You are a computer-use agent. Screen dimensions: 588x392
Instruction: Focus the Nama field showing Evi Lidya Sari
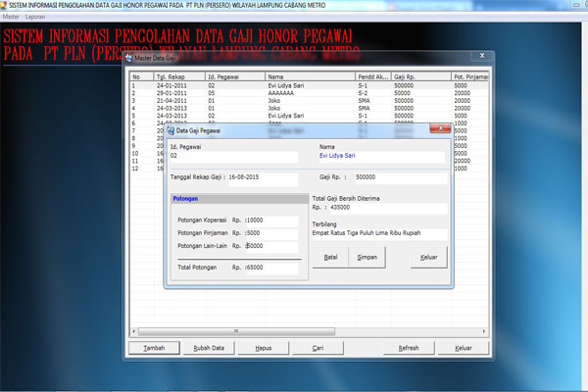pyautogui.click(x=381, y=157)
